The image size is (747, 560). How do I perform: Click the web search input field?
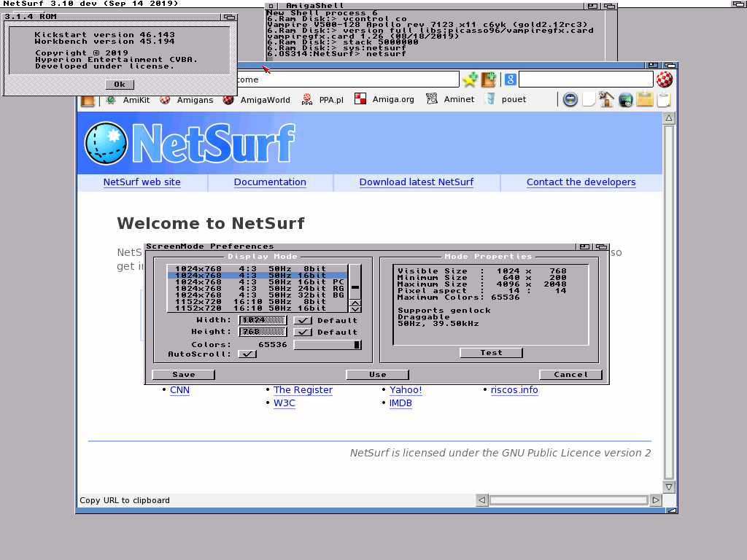click(x=586, y=79)
